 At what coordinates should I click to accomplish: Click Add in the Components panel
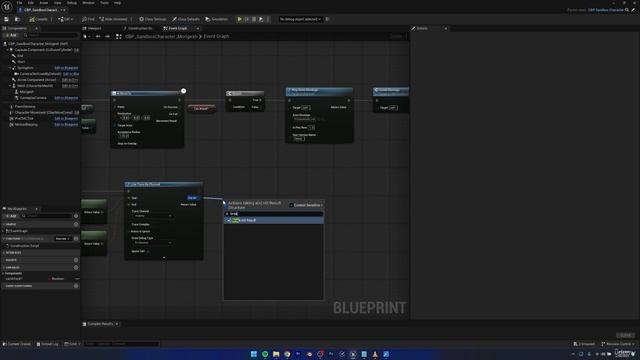click(x=11, y=35)
